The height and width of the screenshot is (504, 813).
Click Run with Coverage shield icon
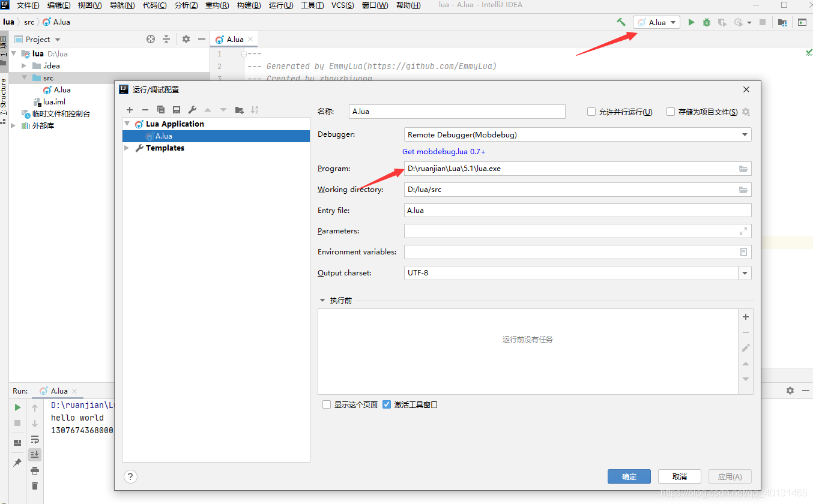point(722,22)
